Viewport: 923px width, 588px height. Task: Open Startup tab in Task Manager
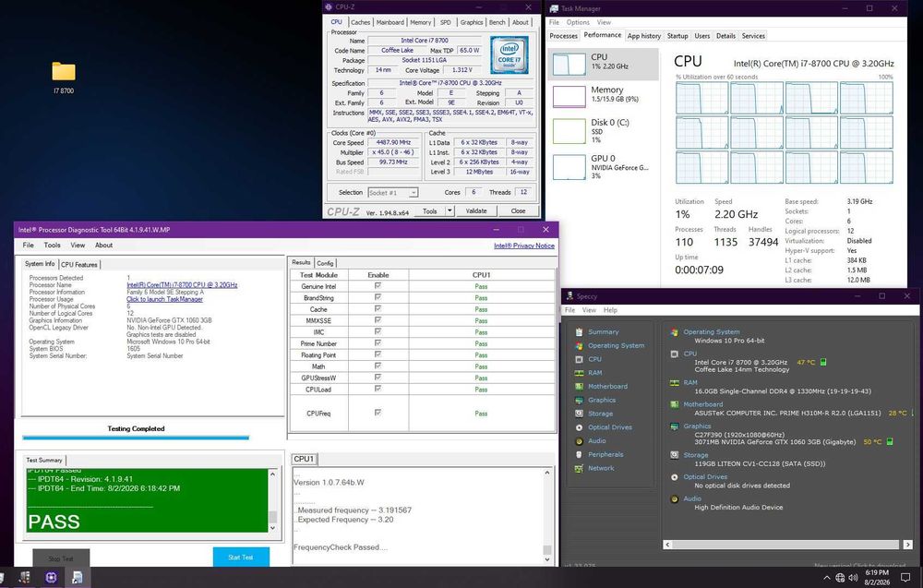[x=677, y=36]
